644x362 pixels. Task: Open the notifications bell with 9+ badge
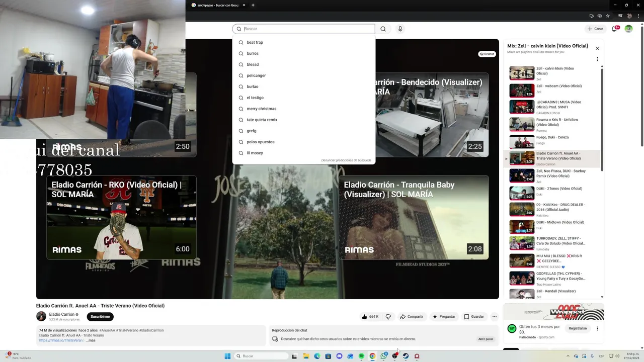[x=614, y=29]
